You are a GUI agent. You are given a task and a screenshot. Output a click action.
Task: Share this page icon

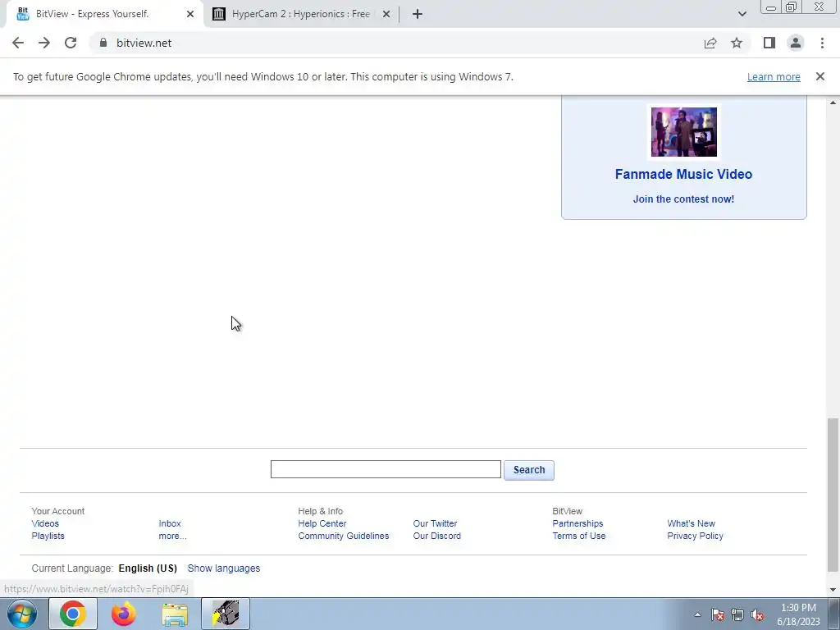[x=710, y=43]
